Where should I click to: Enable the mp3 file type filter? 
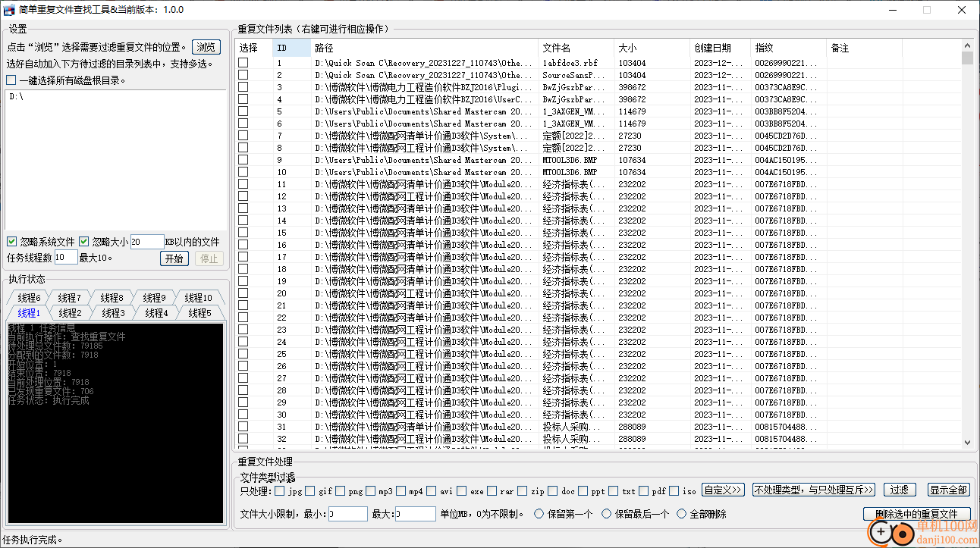(370, 490)
